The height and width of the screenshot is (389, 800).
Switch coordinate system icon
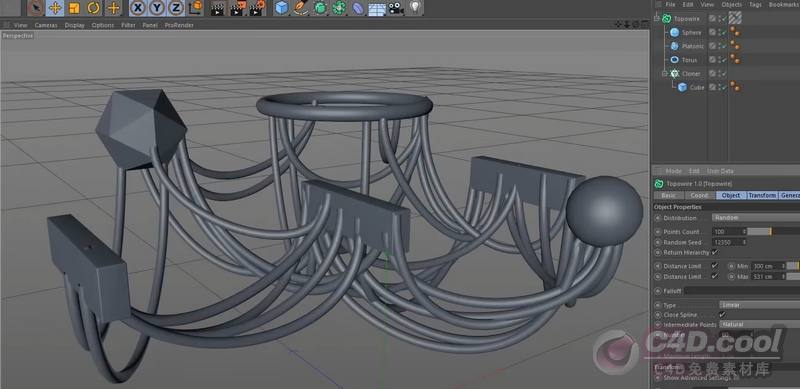195,8
